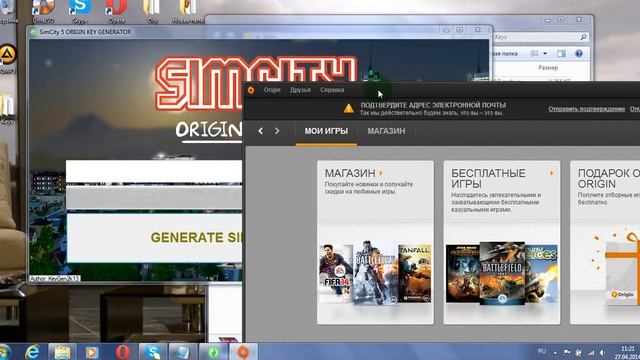Open the volume speaker tray icon
Image resolution: width=640 pixels, height=360 pixels.
coord(603,352)
